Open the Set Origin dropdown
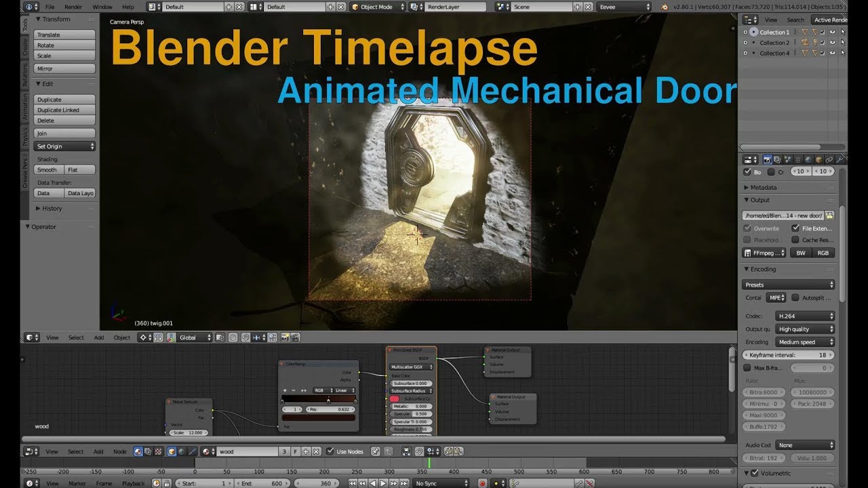Screen dimensions: 868x488 click(64, 146)
